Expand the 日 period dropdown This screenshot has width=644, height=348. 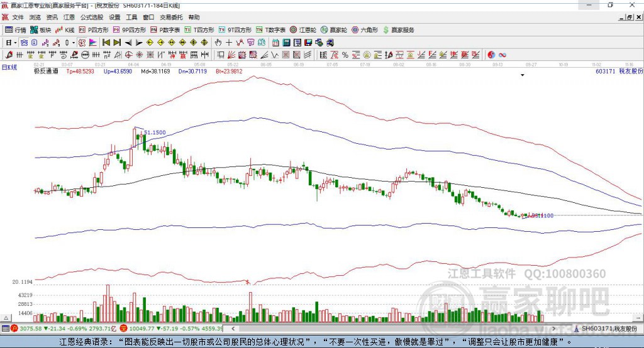click(x=15, y=43)
